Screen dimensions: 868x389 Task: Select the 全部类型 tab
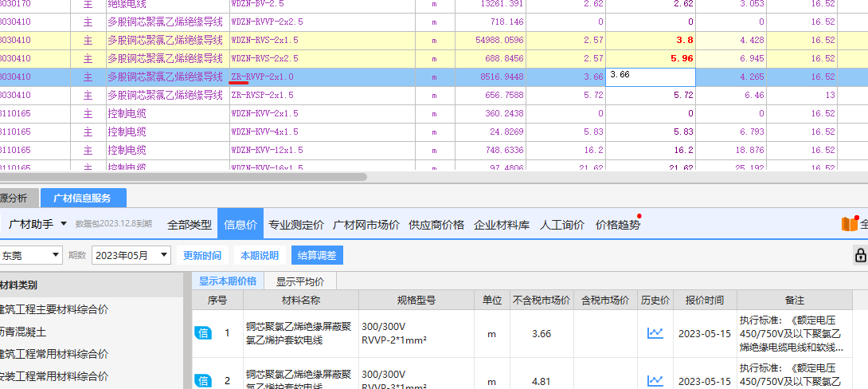point(190,225)
